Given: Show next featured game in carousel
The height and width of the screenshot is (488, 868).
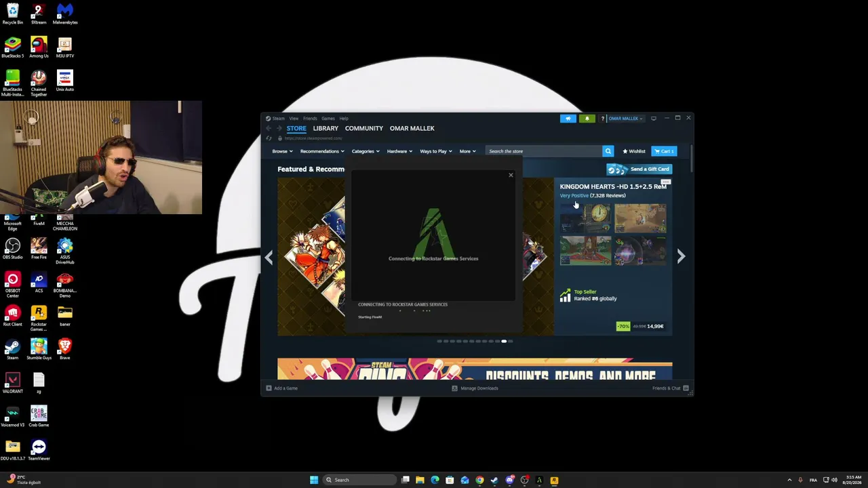Looking at the screenshot, I should coord(681,256).
